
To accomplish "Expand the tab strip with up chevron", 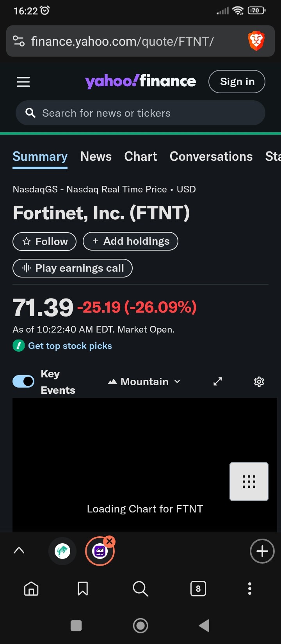I will [x=19, y=550].
